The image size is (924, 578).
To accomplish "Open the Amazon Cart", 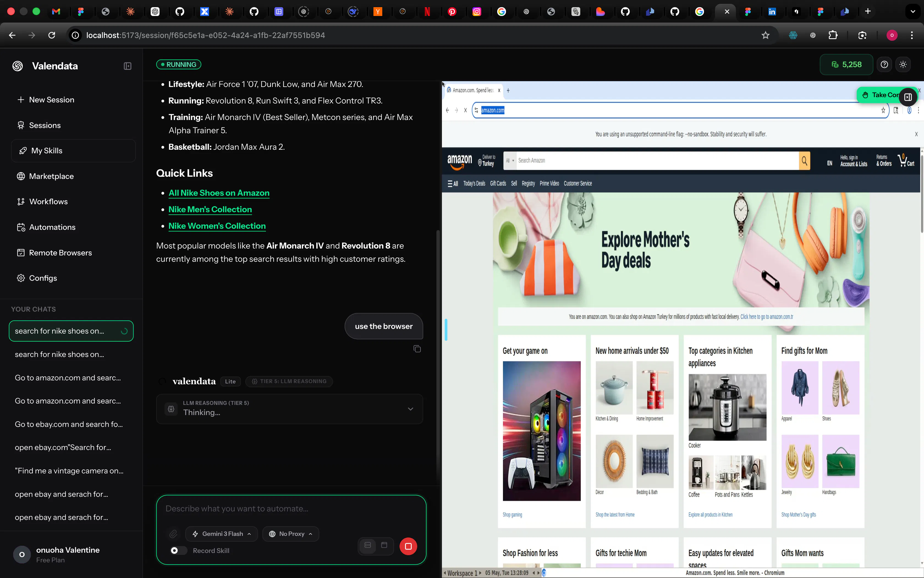I will (x=906, y=160).
